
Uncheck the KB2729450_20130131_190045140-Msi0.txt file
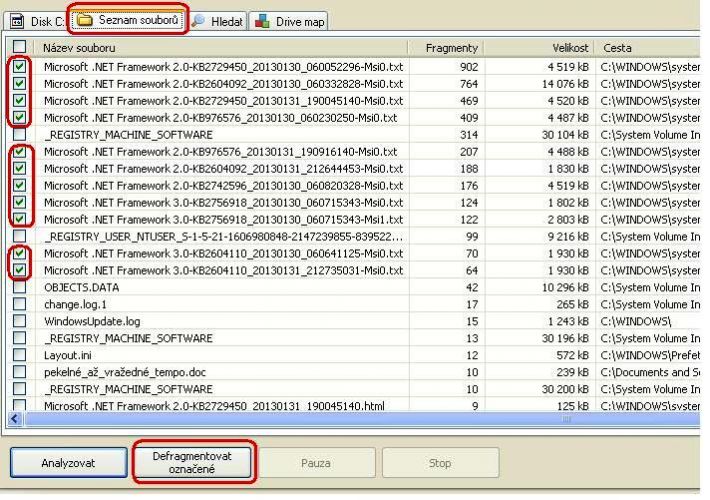click(19, 100)
